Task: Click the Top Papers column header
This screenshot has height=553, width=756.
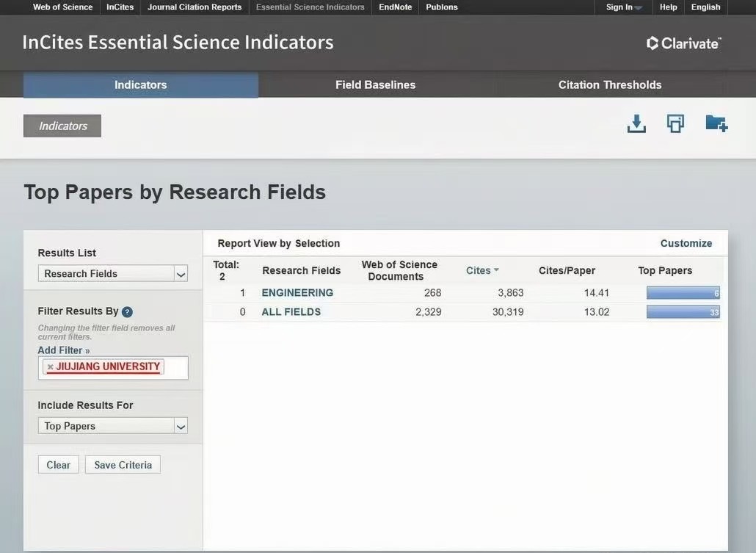Action: click(x=665, y=271)
